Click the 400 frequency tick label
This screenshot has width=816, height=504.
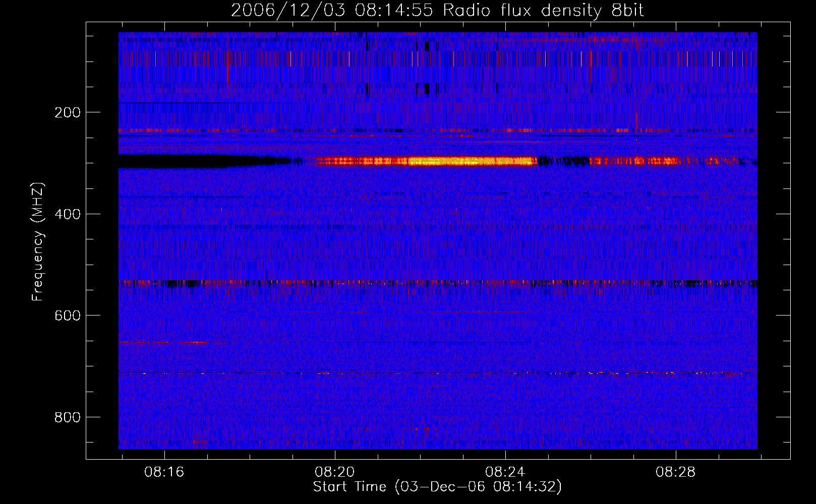click(68, 214)
